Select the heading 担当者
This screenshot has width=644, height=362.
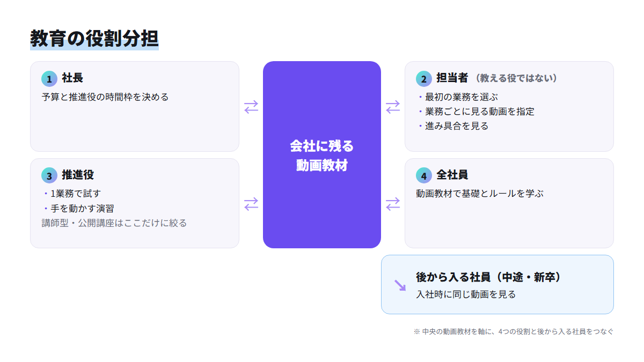[452, 78]
